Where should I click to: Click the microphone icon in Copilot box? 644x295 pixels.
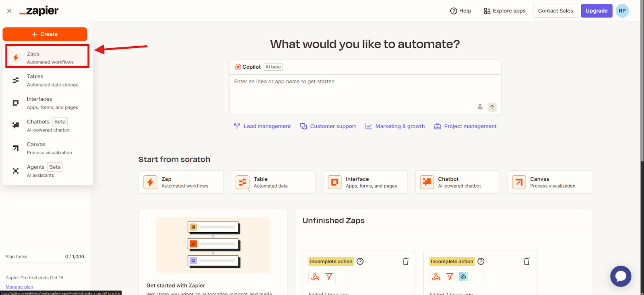(x=480, y=107)
